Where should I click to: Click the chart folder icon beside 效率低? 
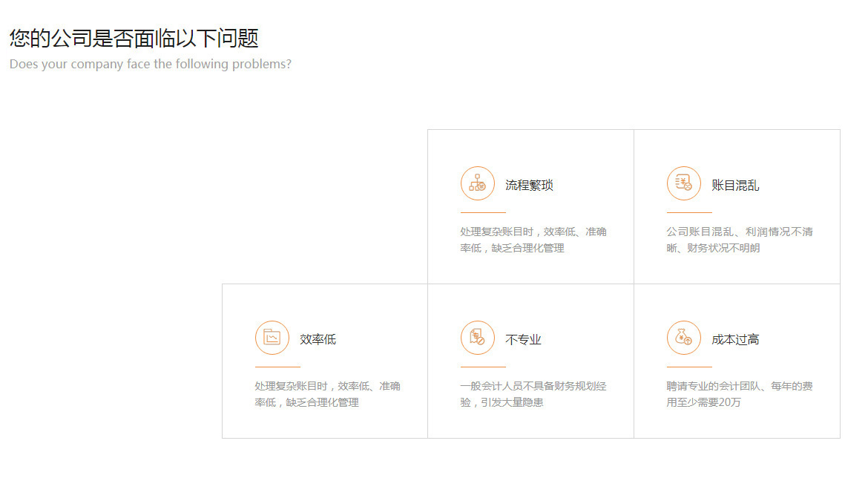[272, 338]
